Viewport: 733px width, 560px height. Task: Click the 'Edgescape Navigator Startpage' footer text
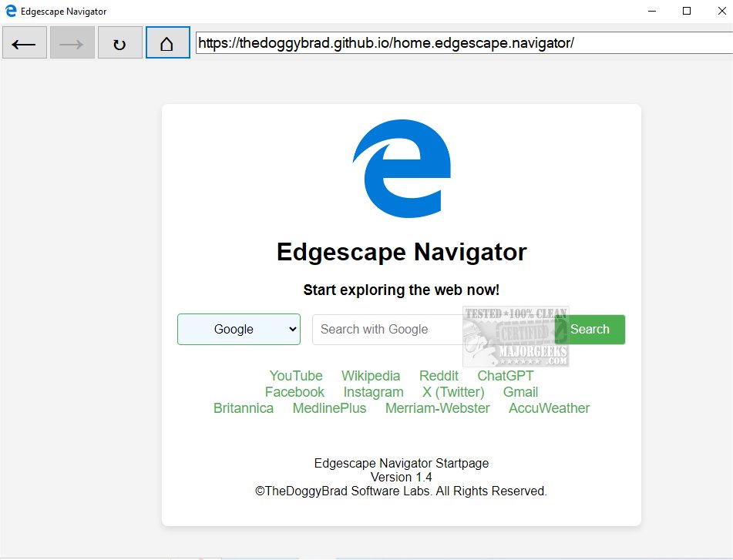tap(402, 463)
